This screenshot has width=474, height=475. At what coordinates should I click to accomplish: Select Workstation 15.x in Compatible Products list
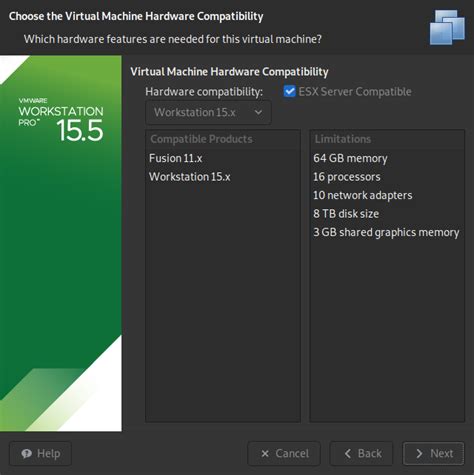190,177
